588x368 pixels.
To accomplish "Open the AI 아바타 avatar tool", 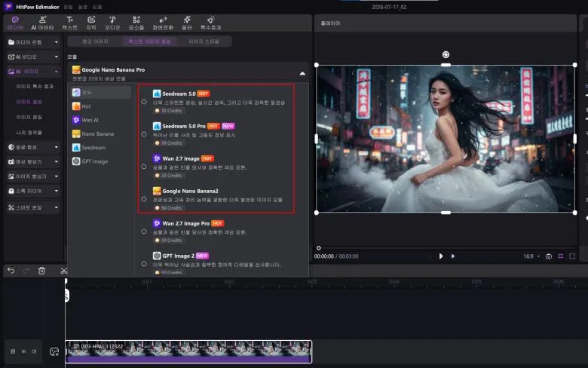I will click(42, 23).
